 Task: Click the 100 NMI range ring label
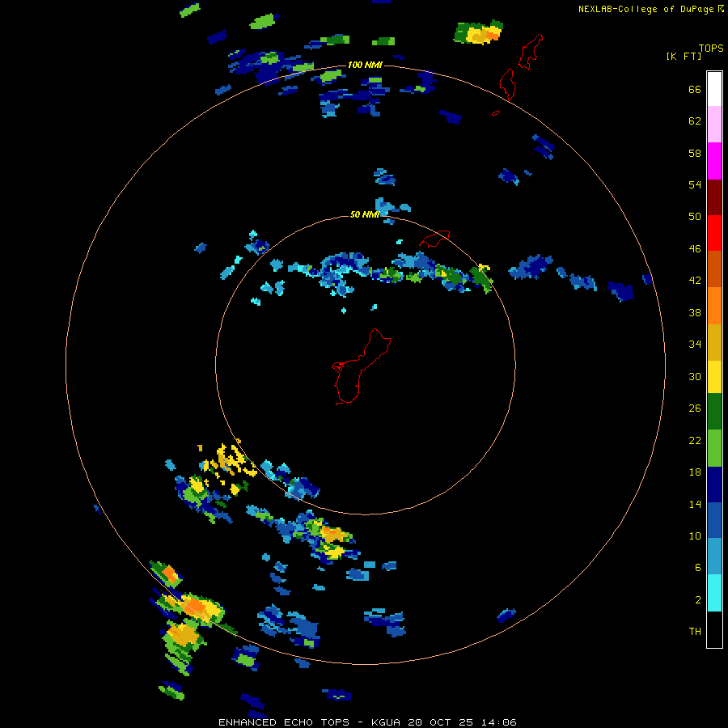pyautogui.click(x=365, y=65)
